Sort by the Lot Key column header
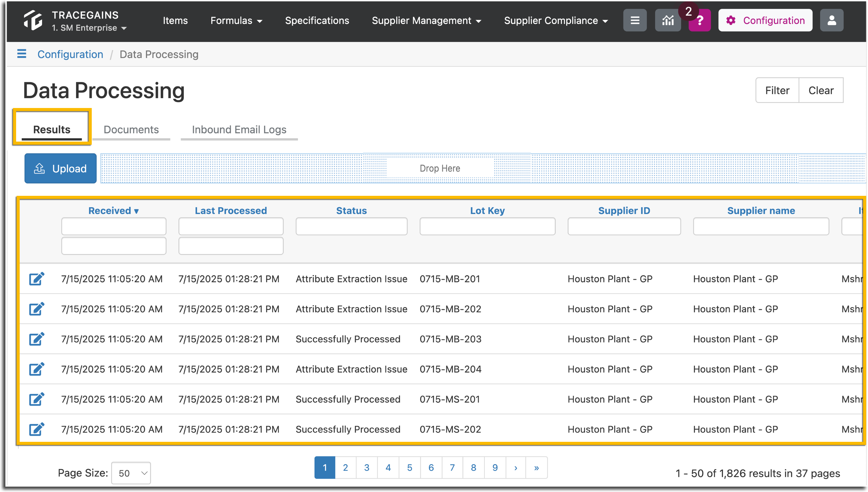The height and width of the screenshot is (492, 868). pos(487,211)
